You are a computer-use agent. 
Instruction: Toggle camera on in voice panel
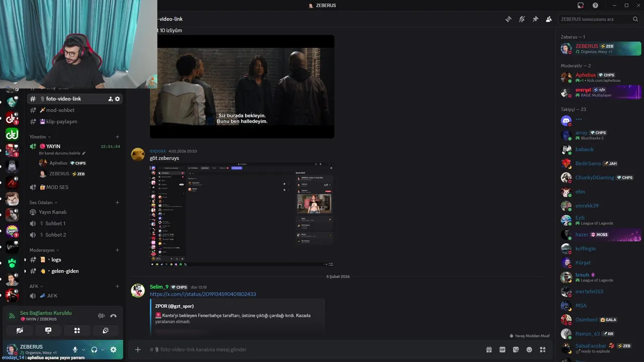pyautogui.click(x=20, y=330)
